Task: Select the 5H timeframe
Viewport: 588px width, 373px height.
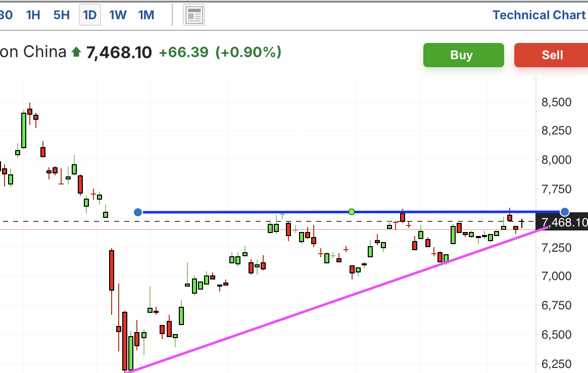Action: (62, 15)
